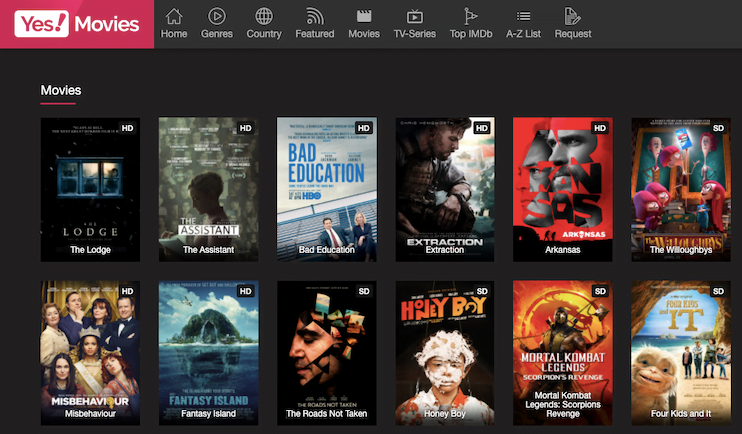Click the Featured feed icon
The width and height of the screenshot is (742, 434).
tap(315, 17)
